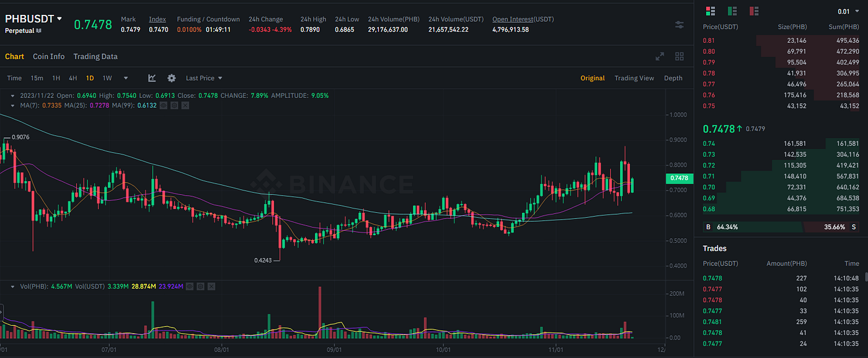Viewport: 868px width, 358px height.
Task: Click the 0.7478 last price in order book
Action: pos(719,129)
